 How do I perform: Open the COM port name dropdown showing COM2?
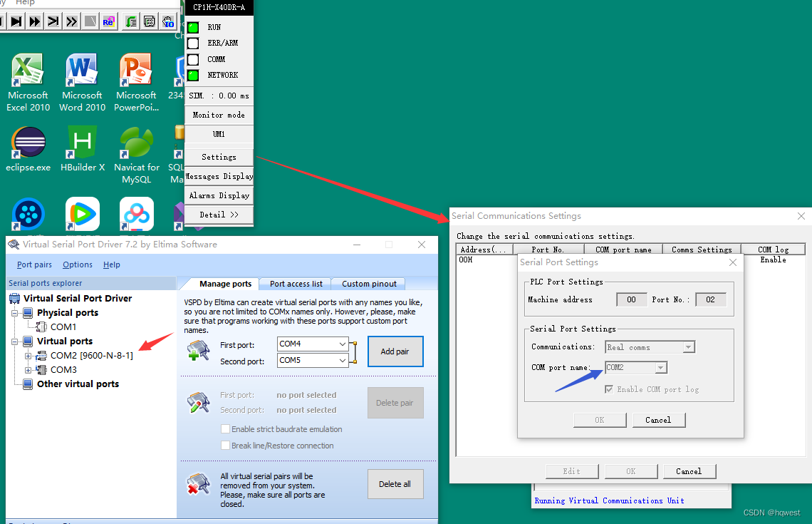pos(660,367)
